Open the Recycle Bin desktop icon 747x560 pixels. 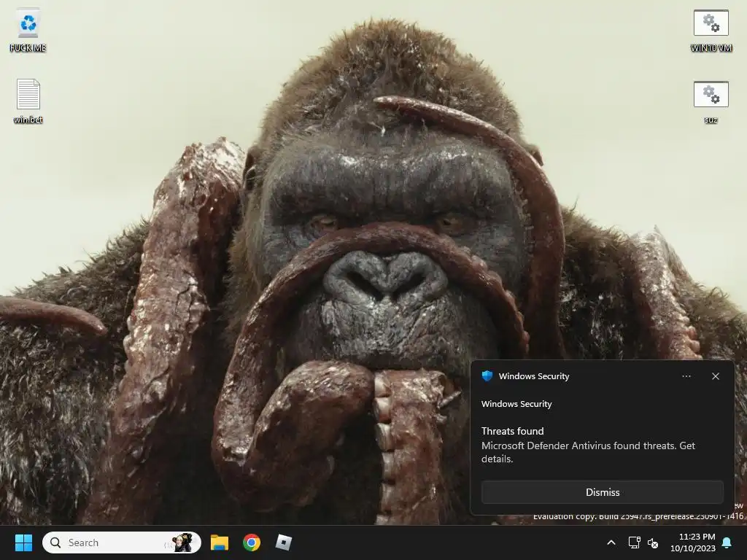28,28
